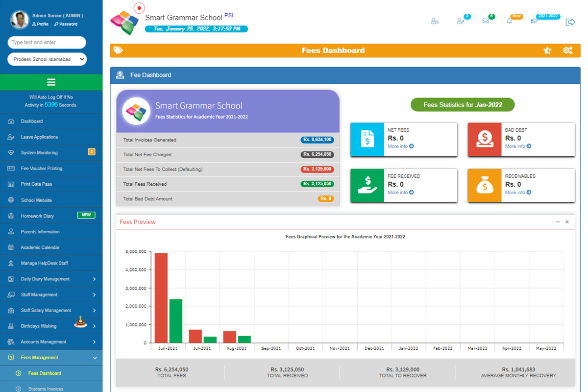Click More info under NET FEES

[400, 147]
